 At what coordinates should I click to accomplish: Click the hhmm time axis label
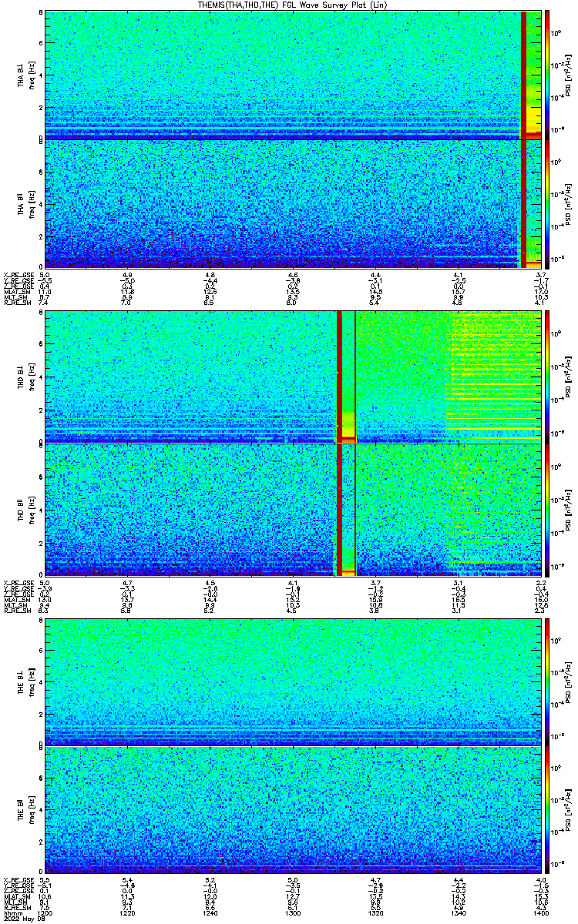click(12, 912)
